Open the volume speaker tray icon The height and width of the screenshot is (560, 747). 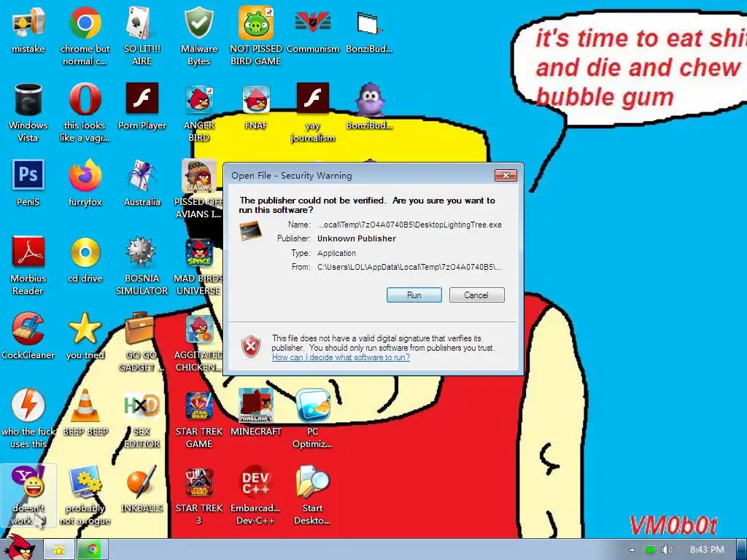click(667, 550)
